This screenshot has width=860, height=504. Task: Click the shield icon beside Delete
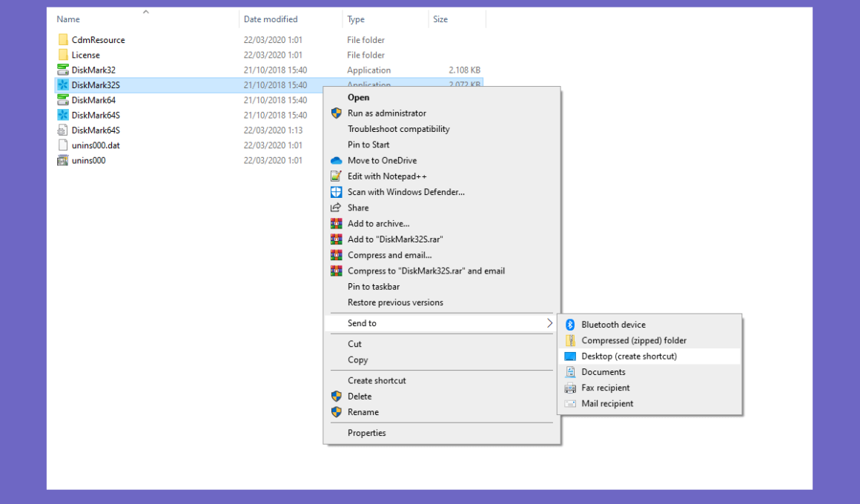[x=336, y=396]
